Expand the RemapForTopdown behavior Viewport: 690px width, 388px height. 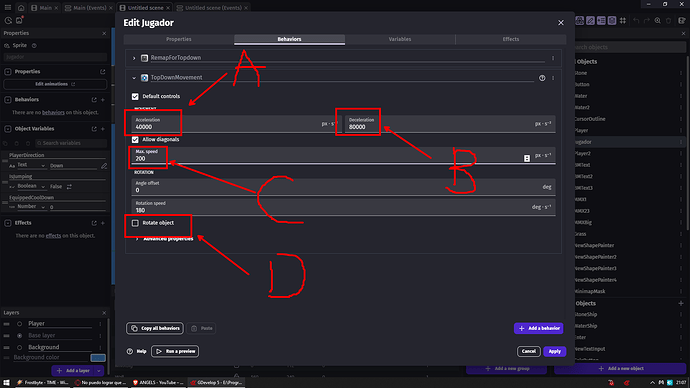tap(134, 58)
